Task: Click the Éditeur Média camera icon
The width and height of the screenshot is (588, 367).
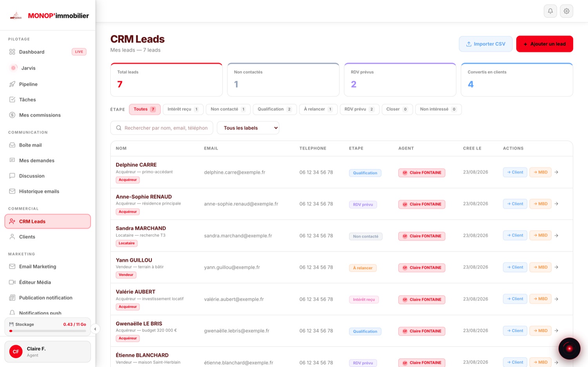Action: (12, 282)
